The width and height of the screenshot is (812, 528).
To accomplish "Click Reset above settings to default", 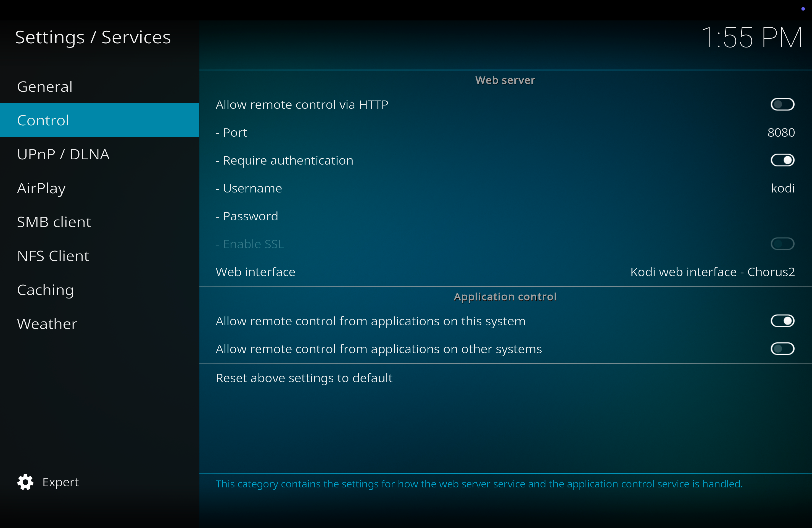I will click(x=505, y=378).
